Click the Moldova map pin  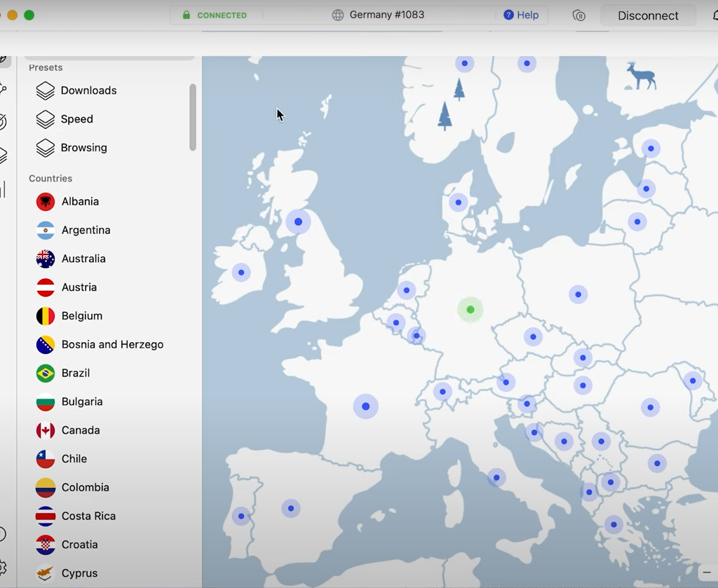pyautogui.click(x=693, y=381)
